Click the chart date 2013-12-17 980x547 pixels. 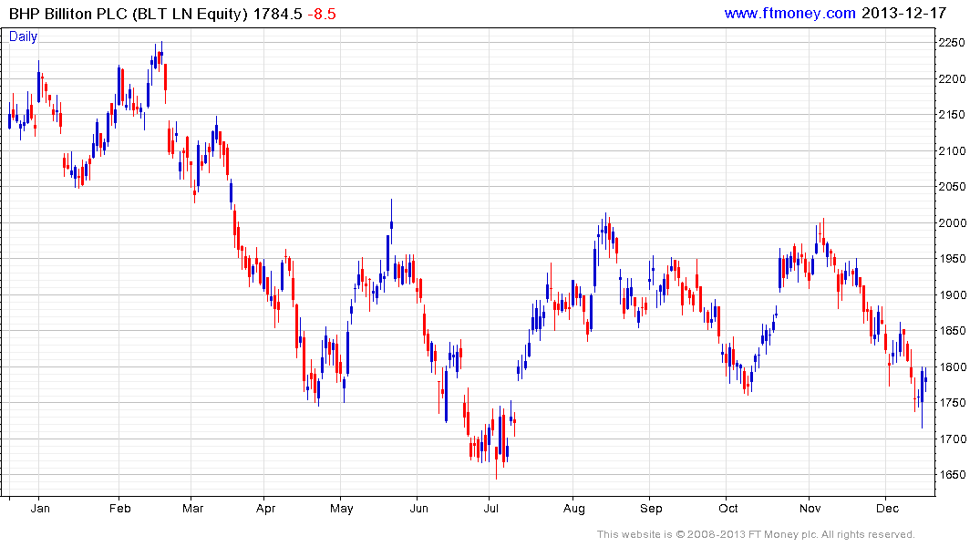coord(903,13)
